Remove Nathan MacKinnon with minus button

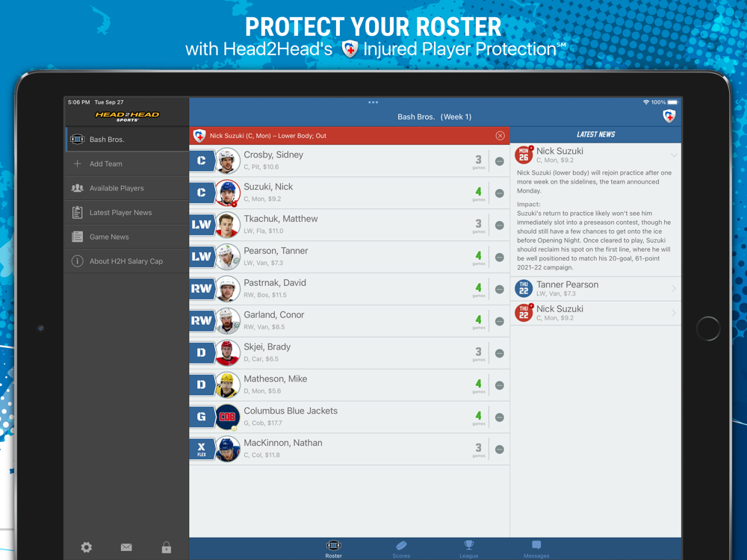pyautogui.click(x=499, y=449)
